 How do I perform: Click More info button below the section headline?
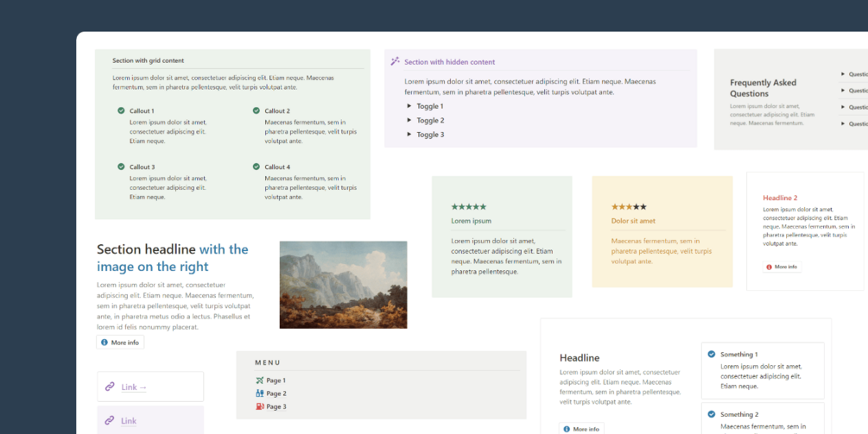click(120, 343)
